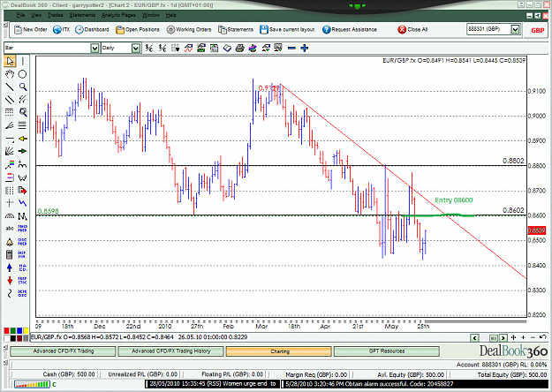Click the Close All button
This screenshot has width=552, height=392.
pos(412,29)
